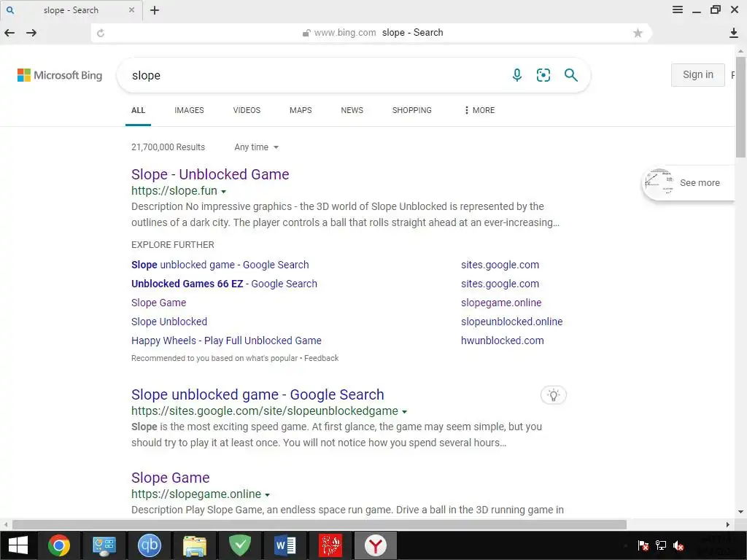The width and height of the screenshot is (747, 560).
Task: Click lightbulb icon beside Google Search result
Action: click(553, 394)
